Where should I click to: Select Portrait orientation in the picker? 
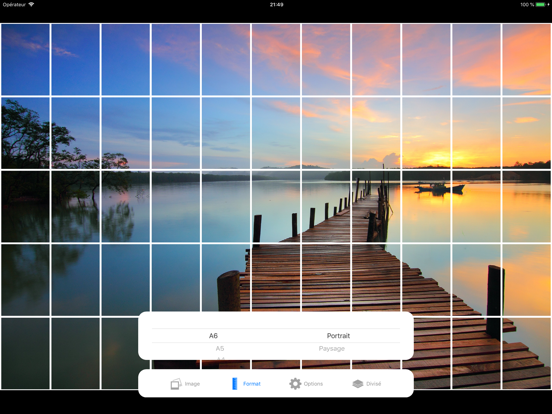point(338,335)
